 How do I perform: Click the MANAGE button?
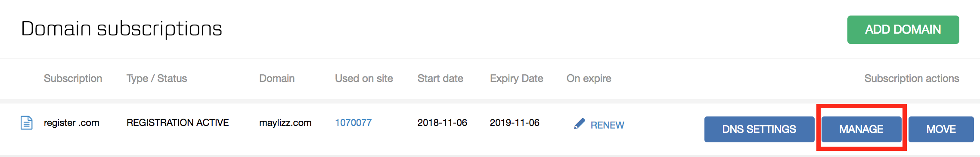tap(861, 129)
